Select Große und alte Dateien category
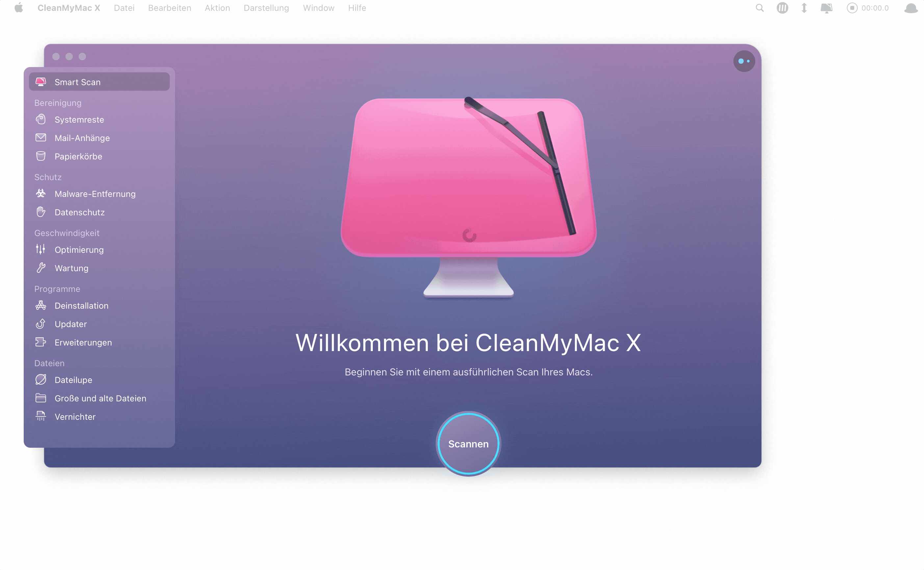The width and height of the screenshot is (924, 570). tap(101, 398)
